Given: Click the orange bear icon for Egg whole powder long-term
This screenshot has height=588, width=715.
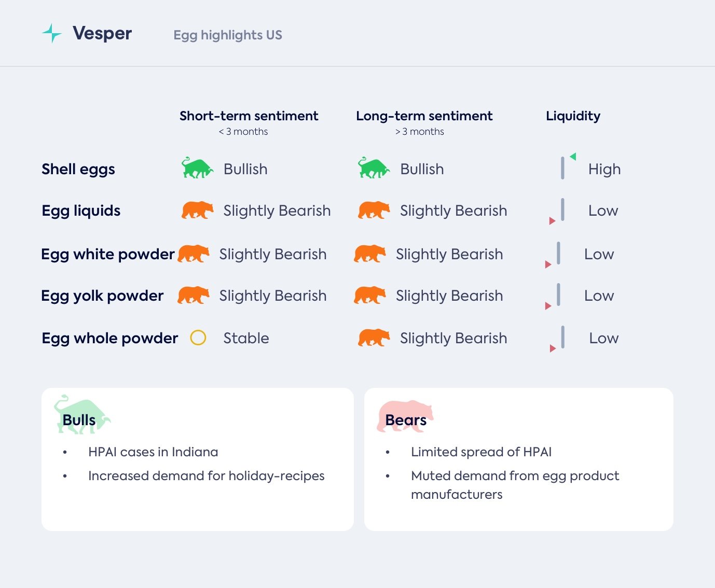Looking at the screenshot, I should point(374,338).
